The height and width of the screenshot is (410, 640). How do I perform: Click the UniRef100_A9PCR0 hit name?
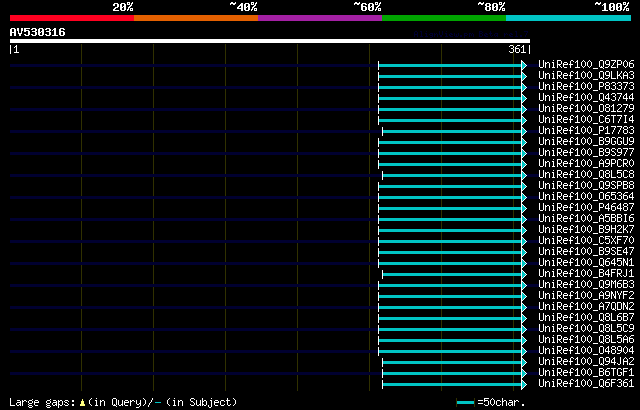[586, 164]
